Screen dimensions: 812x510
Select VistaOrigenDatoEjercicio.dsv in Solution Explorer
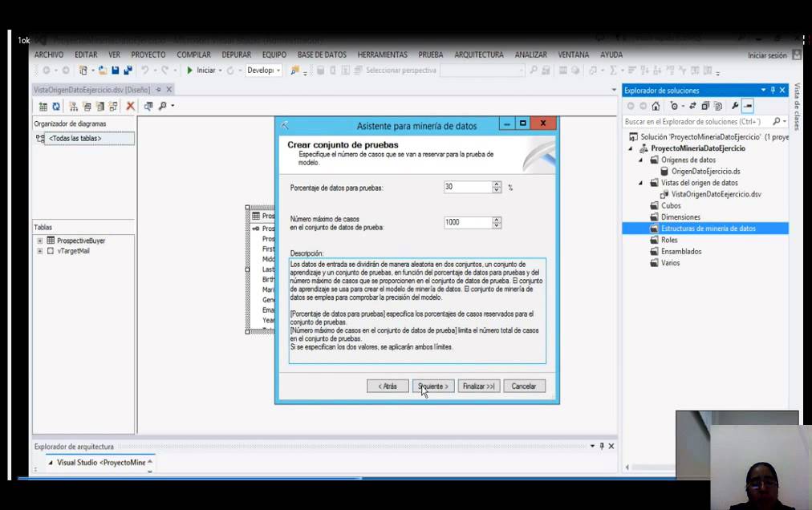(x=716, y=194)
